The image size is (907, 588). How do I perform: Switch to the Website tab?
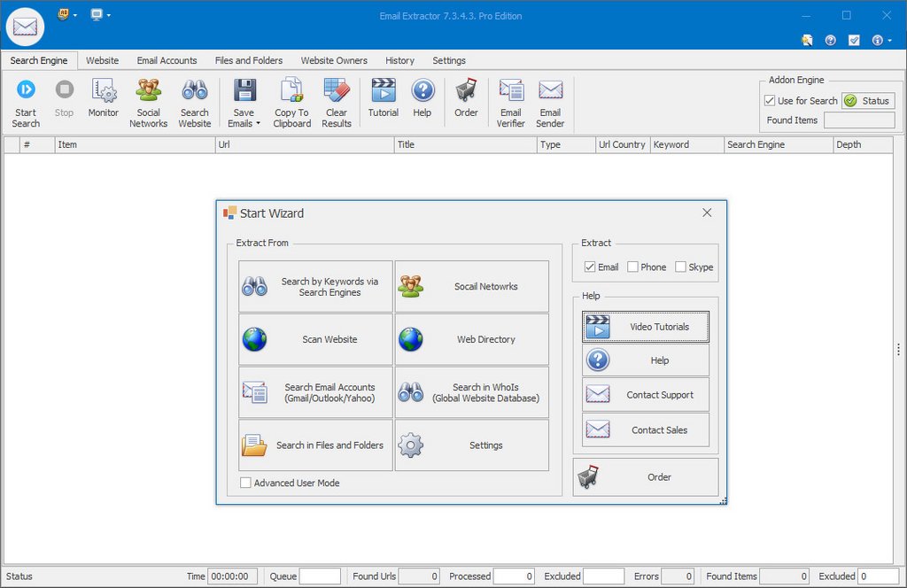coord(103,60)
